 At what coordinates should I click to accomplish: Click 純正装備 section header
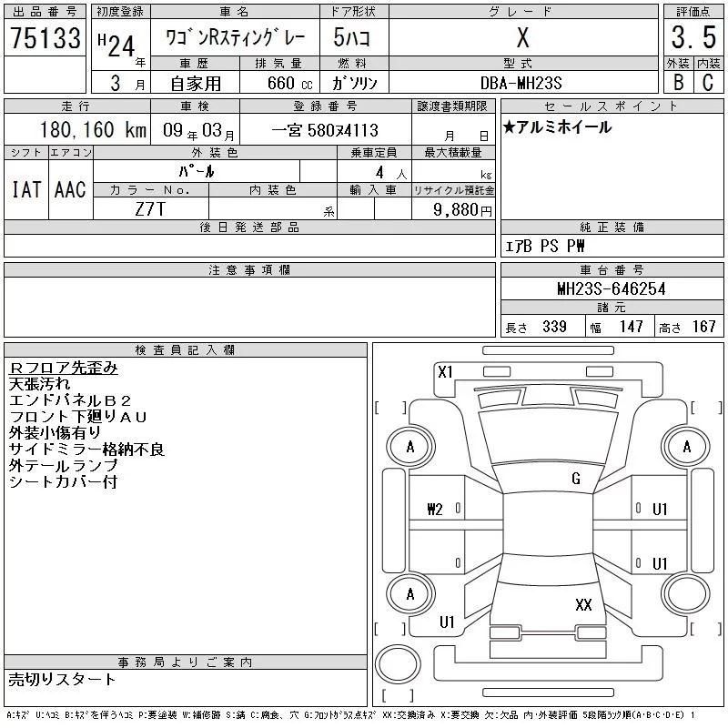(x=612, y=227)
